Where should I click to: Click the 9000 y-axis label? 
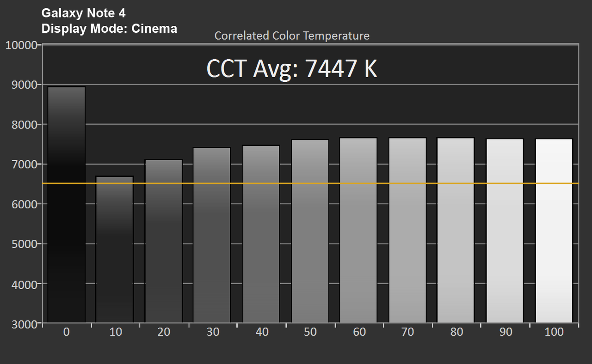[x=24, y=85]
